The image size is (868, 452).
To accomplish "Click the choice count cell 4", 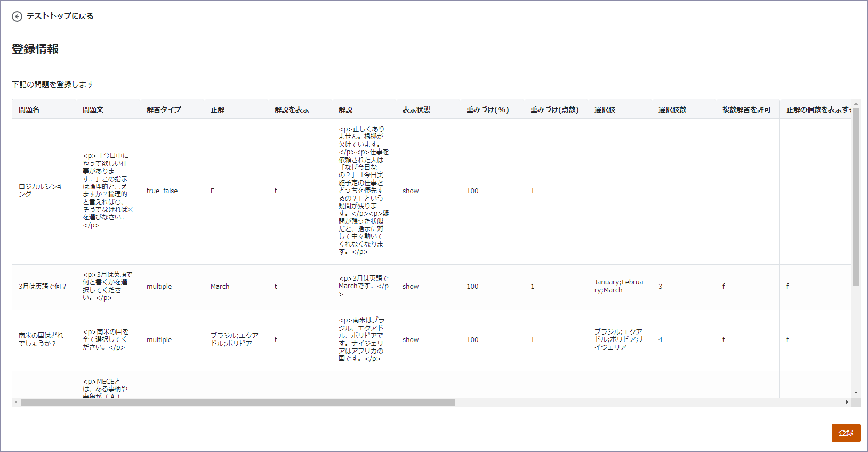I will [684, 340].
